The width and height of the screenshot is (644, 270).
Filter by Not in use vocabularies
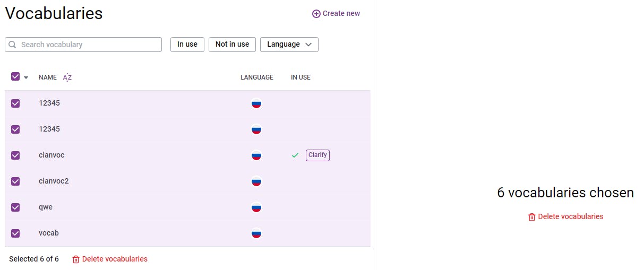(x=232, y=45)
